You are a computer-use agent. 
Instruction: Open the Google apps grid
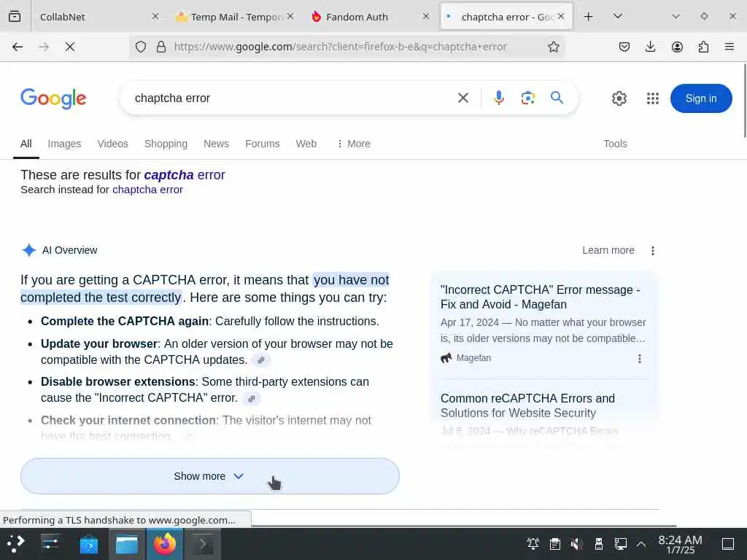click(653, 98)
